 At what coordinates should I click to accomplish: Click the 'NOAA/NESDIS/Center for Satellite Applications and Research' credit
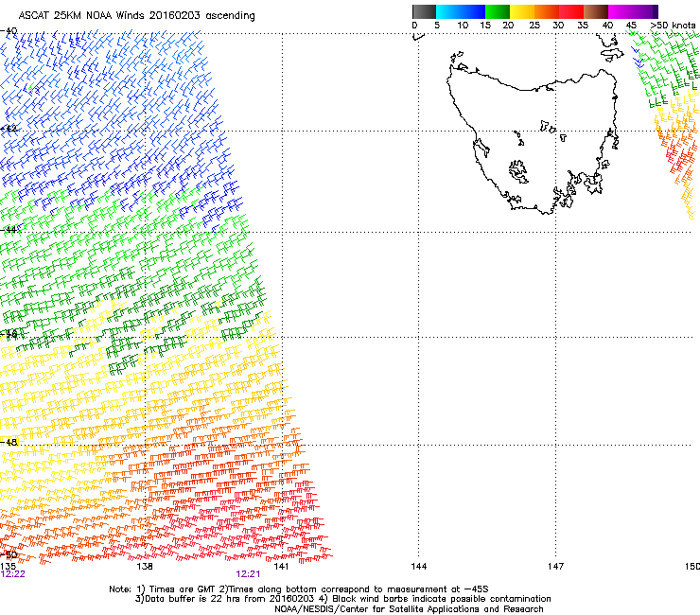pos(409,609)
